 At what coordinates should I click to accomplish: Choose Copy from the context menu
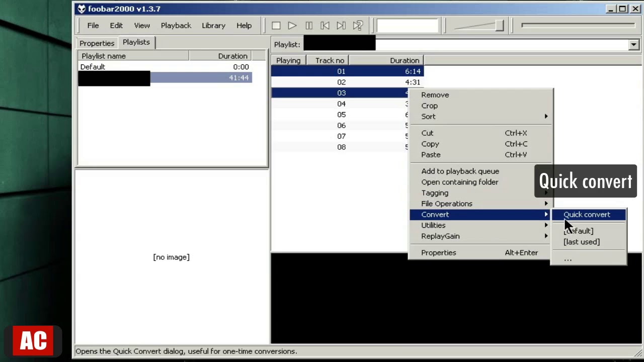point(480,144)
